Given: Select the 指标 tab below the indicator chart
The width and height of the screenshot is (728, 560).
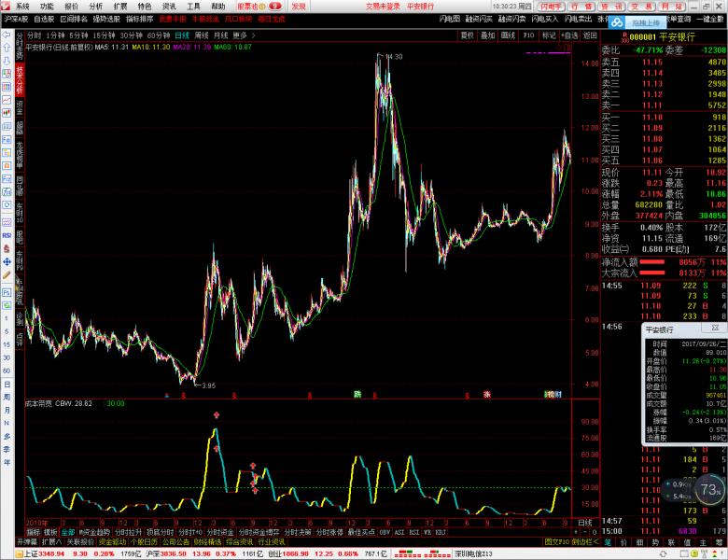Looking at the screenshot, I should [33, 532].
